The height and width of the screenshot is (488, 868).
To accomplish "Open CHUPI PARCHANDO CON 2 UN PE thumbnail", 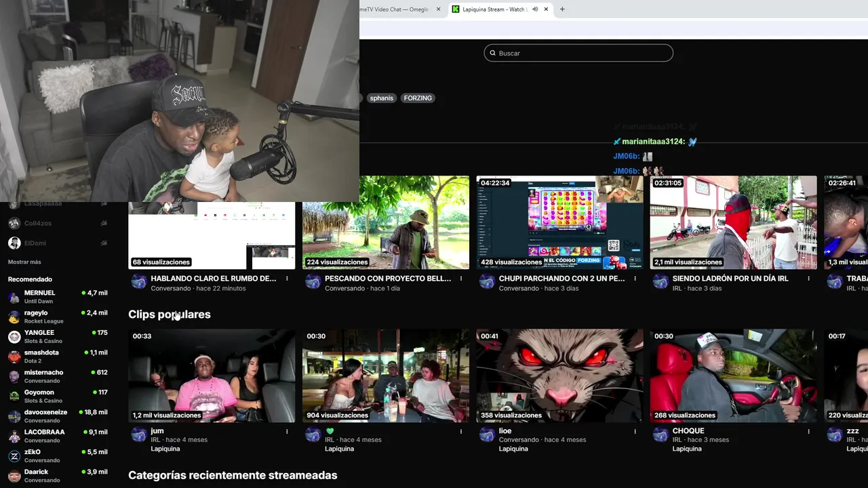I will [559, 222].
